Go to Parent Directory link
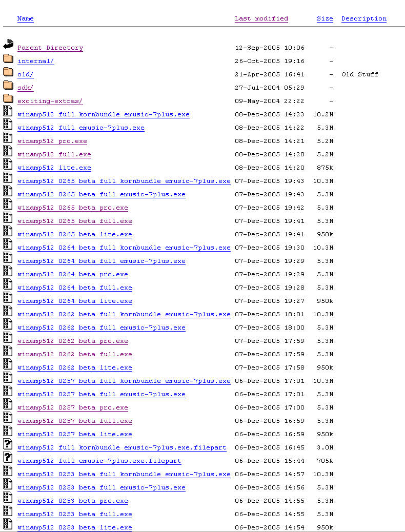 [50, 48]
